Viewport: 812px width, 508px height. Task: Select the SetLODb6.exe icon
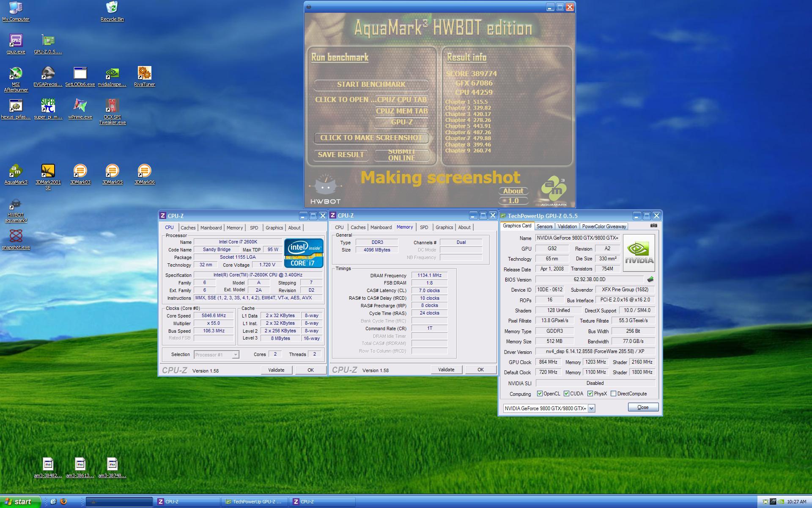click(x=80, y=77)
